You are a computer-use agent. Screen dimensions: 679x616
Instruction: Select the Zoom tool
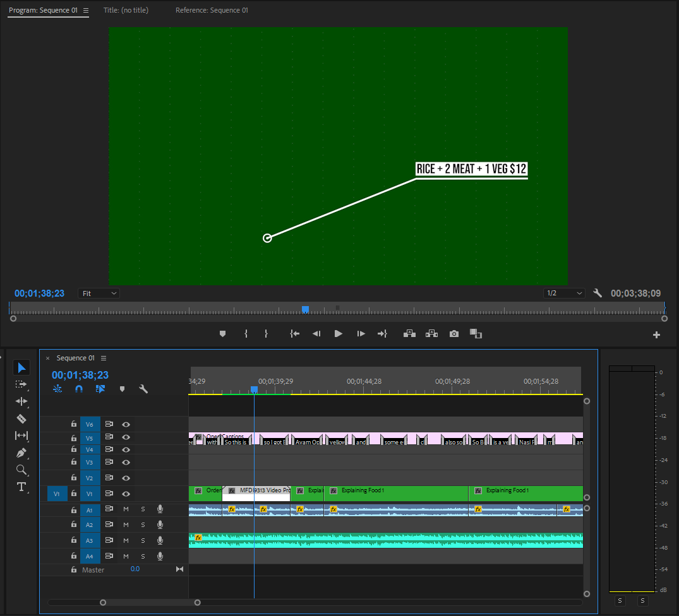(x=21, y=470)
